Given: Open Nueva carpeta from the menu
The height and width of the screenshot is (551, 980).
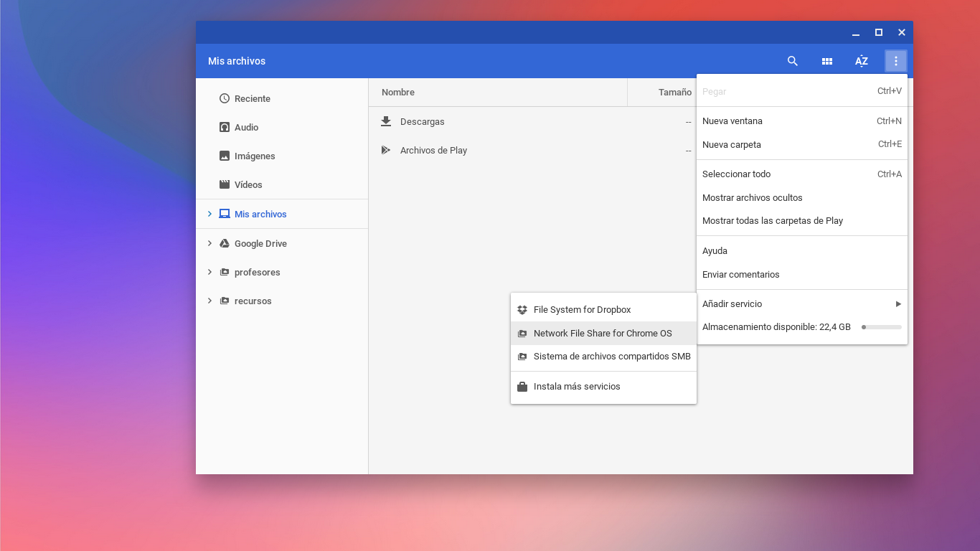Looking at the screenshot, I should click(731, 144).
